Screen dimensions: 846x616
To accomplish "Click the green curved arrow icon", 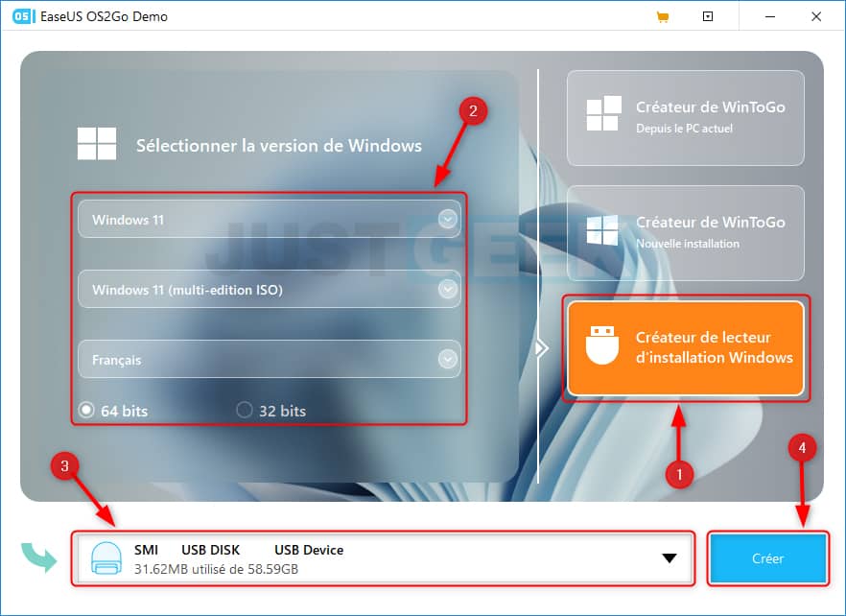I will pos(38,557).
